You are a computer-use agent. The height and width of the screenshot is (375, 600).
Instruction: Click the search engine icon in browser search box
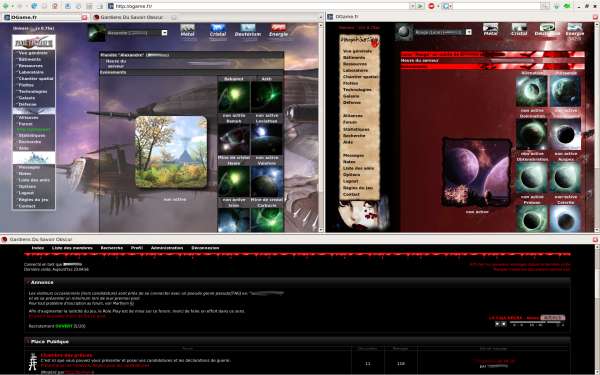[x=446, y=6]
